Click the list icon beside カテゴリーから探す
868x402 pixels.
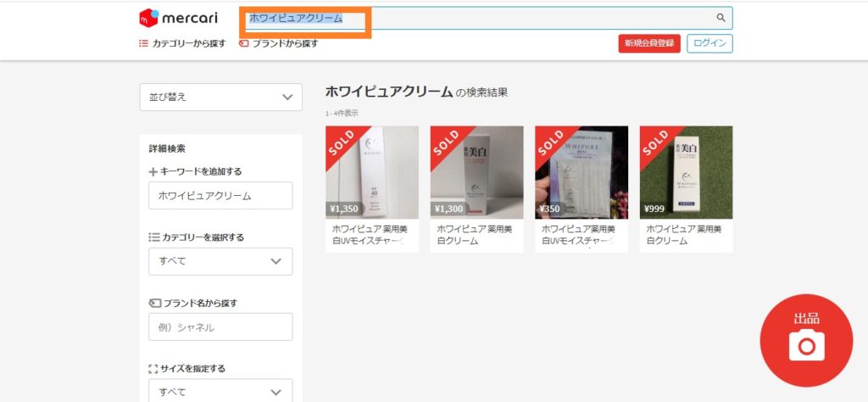coord(144,43)
